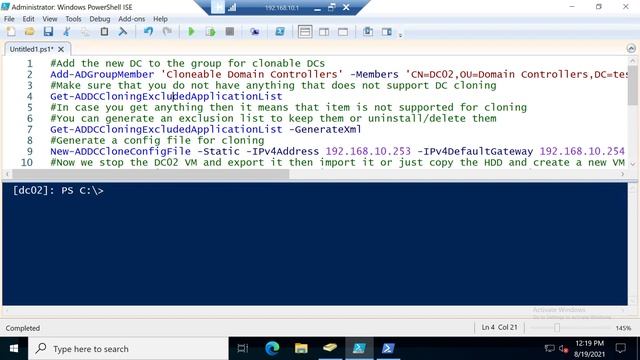This screenshot has height=360, width=640.
Task: Show script pane on top
Action: [x=305, y=32]
